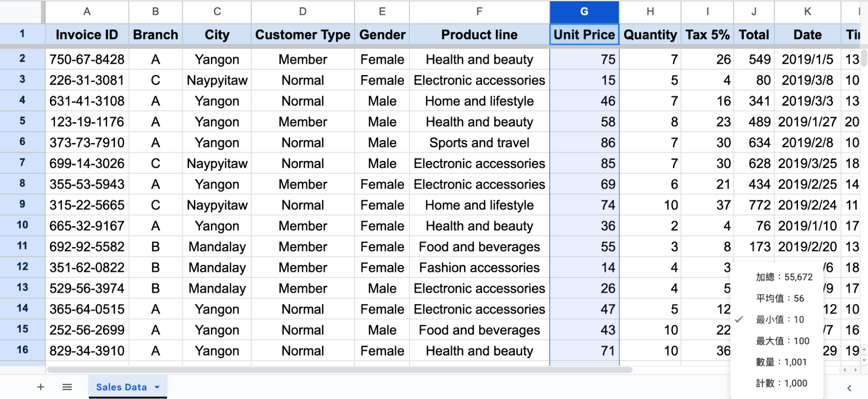
Task: Select column G header
Action: pyautogui.click(x=584, y=12)
